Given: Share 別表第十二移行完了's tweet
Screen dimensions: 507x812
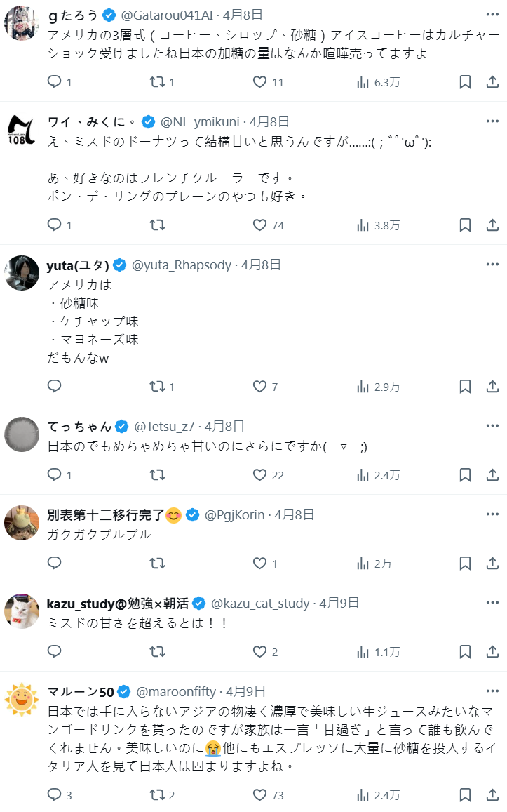Looking at the screenshot, I should point(492,564).
